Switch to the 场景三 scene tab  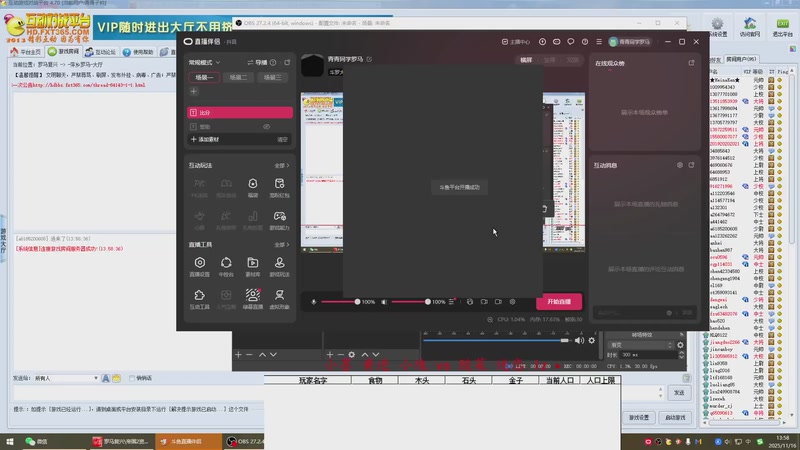[x=272, y=78]
